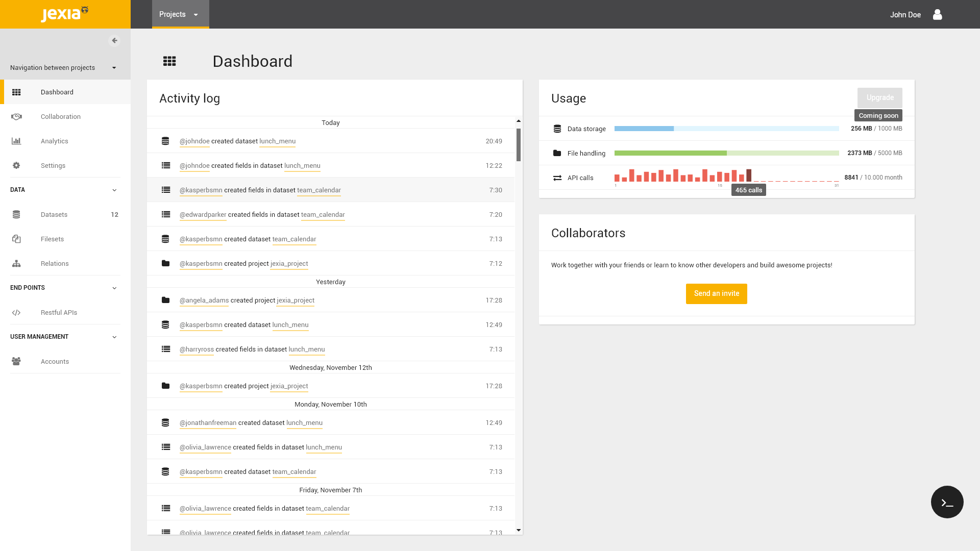Image resolution: width=980 pixels, height=551 pixels.
Task: Collapse the END POINTS sidebar section
Action: tap(114, 288)
